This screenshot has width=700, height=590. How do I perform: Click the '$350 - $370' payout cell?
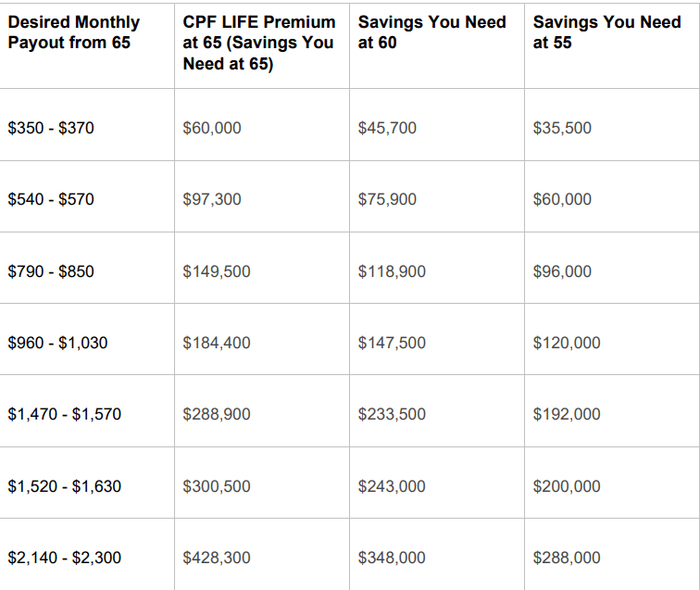pos(51,128)
